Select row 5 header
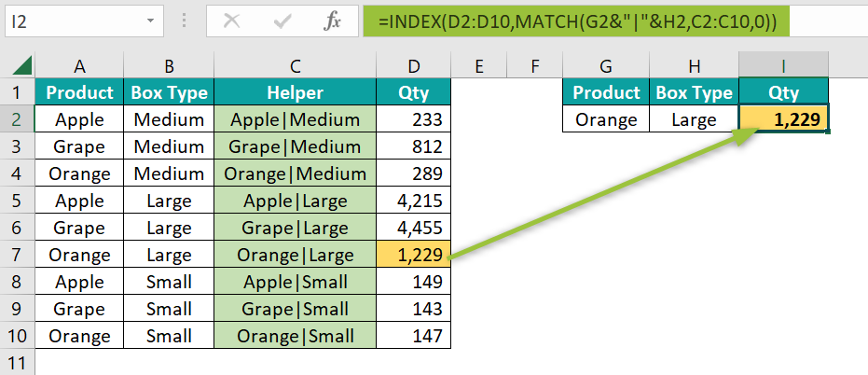Screen dimensions: 868x375 [x=17, y=200]
